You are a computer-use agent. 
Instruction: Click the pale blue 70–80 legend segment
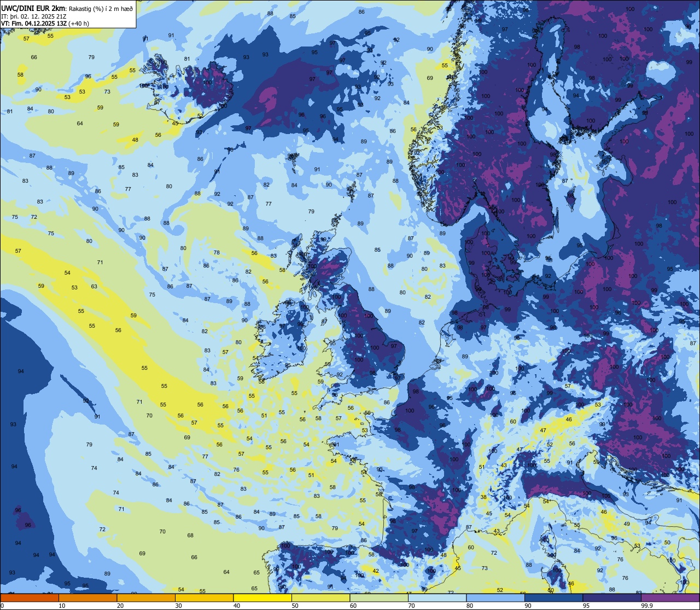pyautogui.click(x=437, y=597)
